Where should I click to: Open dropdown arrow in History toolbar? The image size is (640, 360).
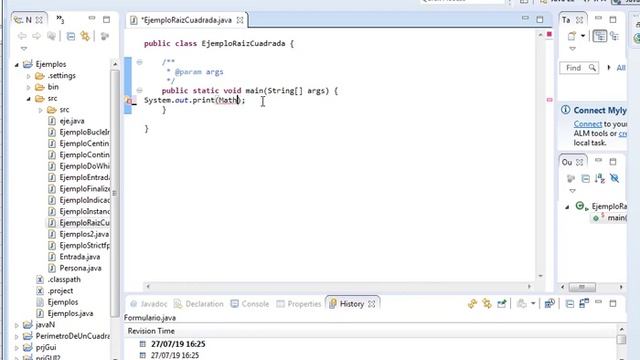coord(533,304)
